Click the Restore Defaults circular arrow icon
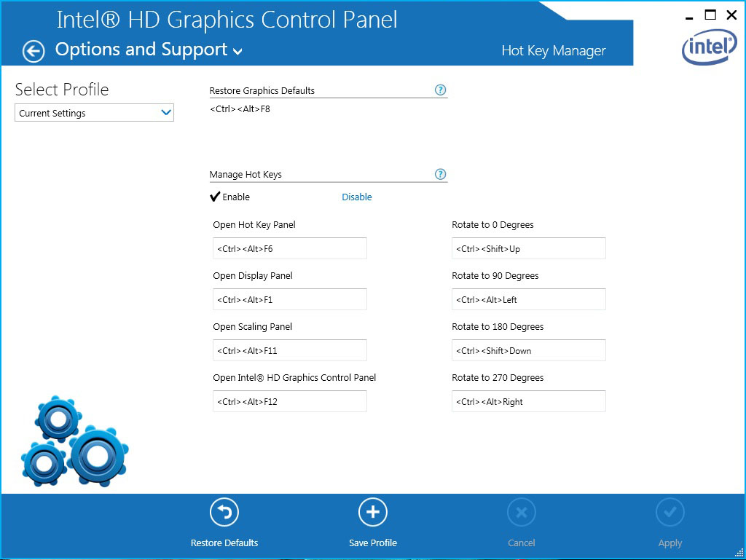Screen dimensions: 746x560 click(x=224, y=513)
